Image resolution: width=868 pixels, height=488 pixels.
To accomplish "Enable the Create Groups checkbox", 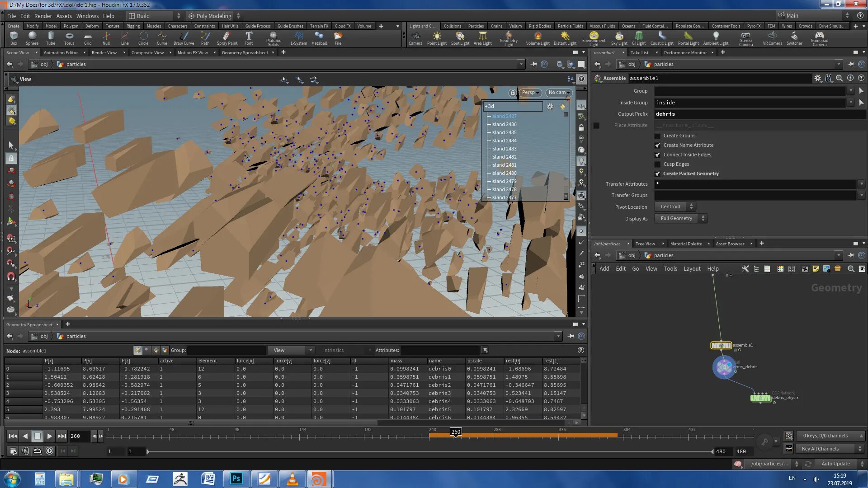I will coord(658,136).
